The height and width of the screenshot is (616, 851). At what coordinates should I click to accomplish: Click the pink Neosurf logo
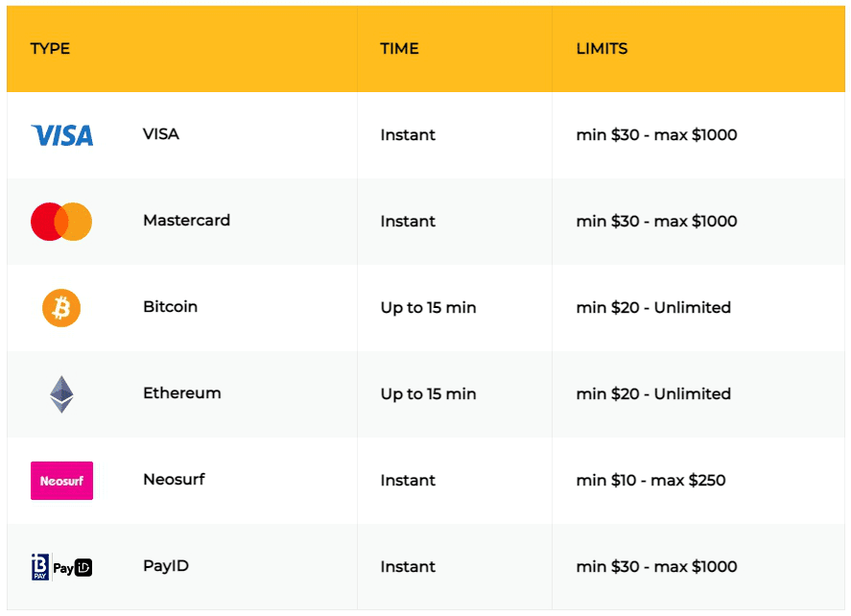[61, 481]
